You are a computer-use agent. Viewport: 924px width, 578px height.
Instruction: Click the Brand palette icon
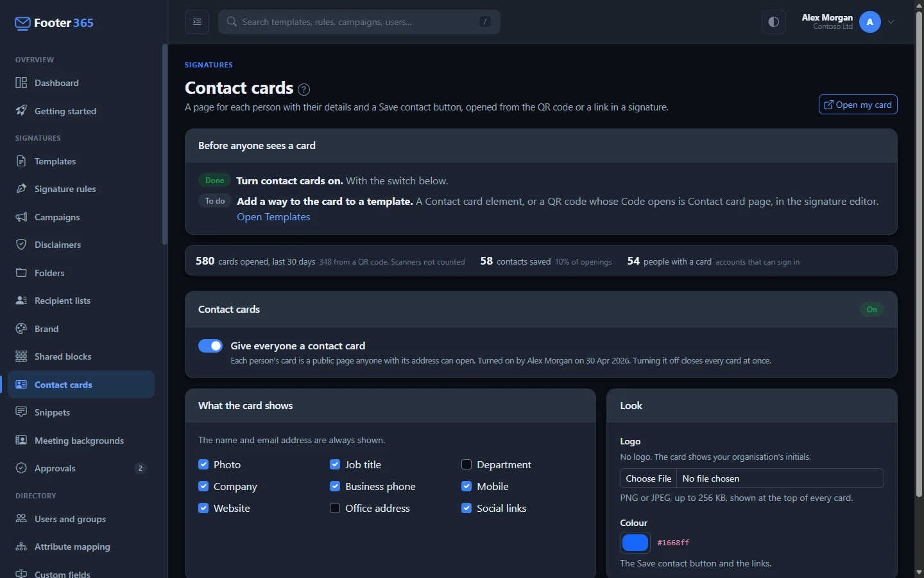[x=21, y=329]
